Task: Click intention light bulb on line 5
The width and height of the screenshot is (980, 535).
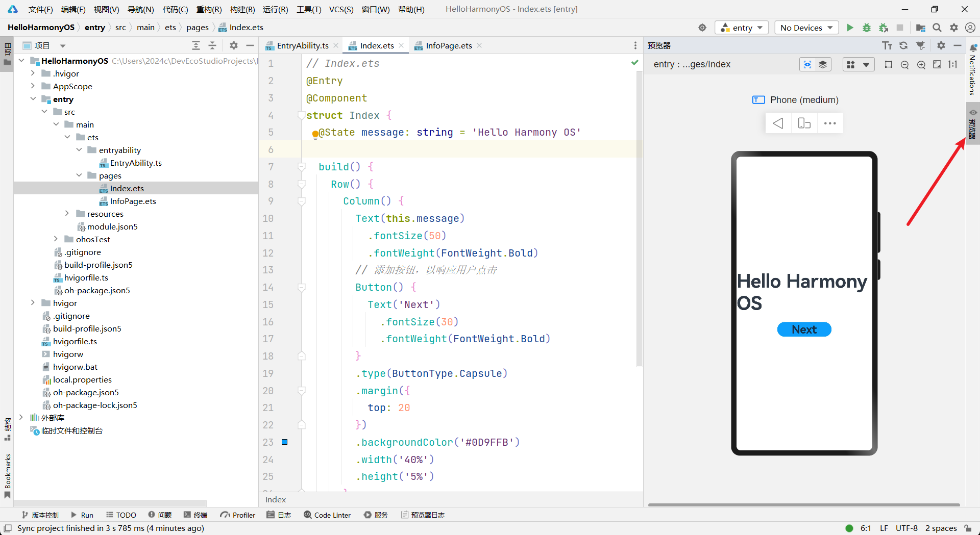Action: 315,134
